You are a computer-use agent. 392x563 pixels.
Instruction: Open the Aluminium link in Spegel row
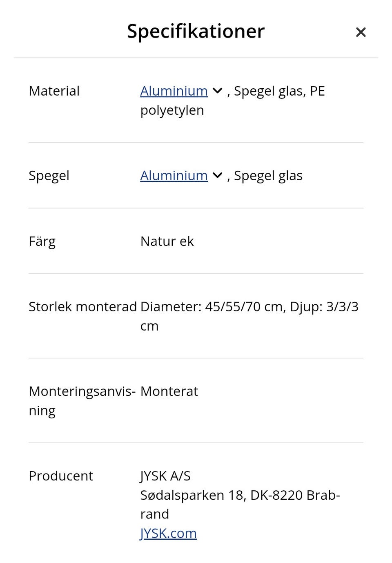click(x=174, y=175)
